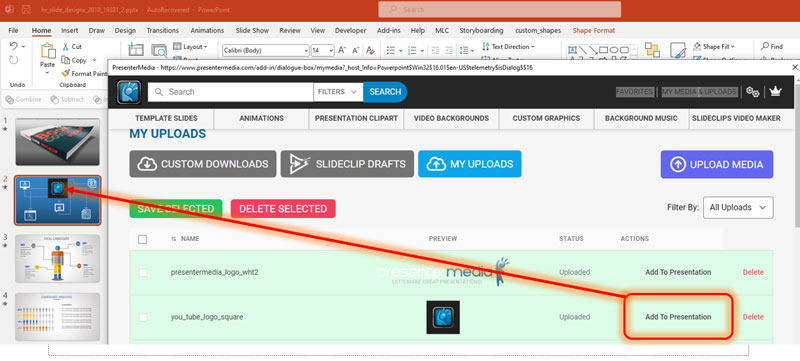This screenshot has height=361, width=800.
Task: Open the Shape Format tab
Action: click(x=594, y=31)
